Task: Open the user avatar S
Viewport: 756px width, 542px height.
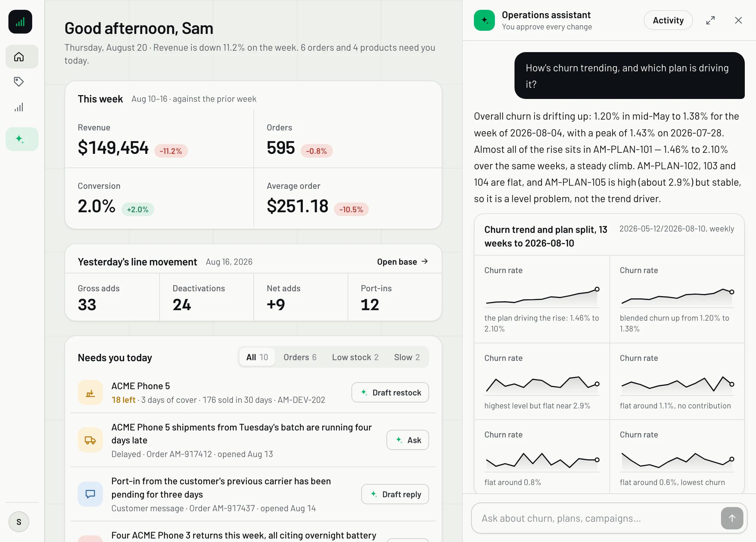Action: [x=19, y=522]
